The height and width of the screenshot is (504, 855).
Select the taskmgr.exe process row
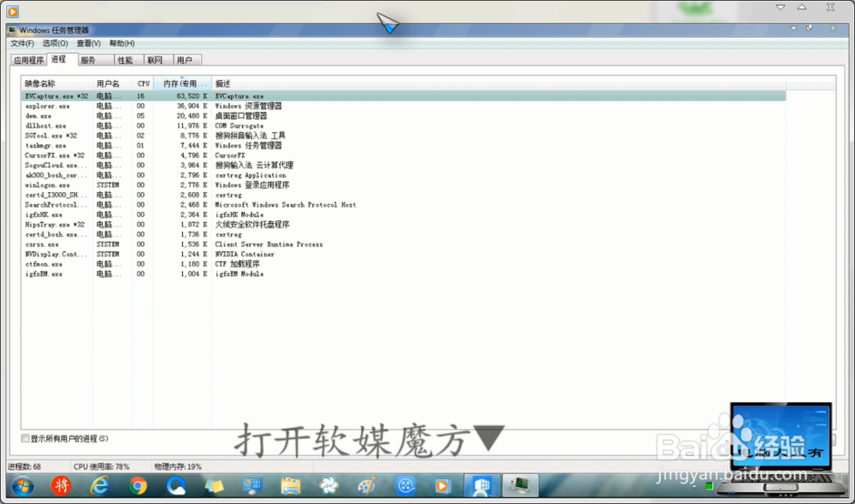[404, 145]
